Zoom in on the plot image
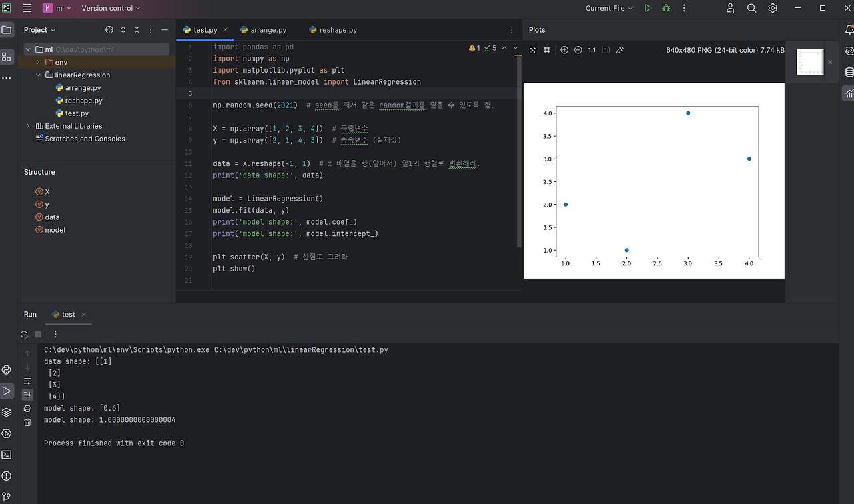Screen dimensions: 854x504 [x=564, y=50]
